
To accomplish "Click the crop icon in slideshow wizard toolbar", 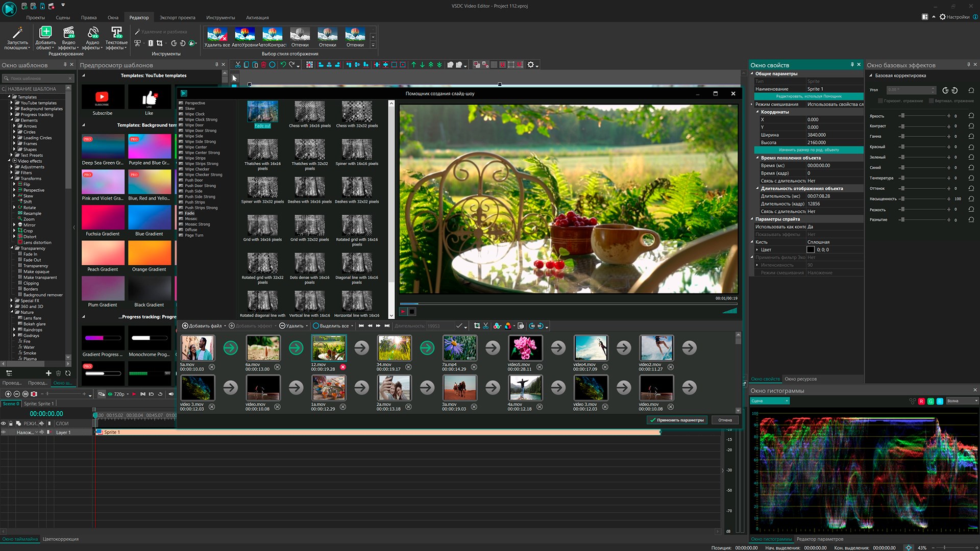I will click(477, 325).
